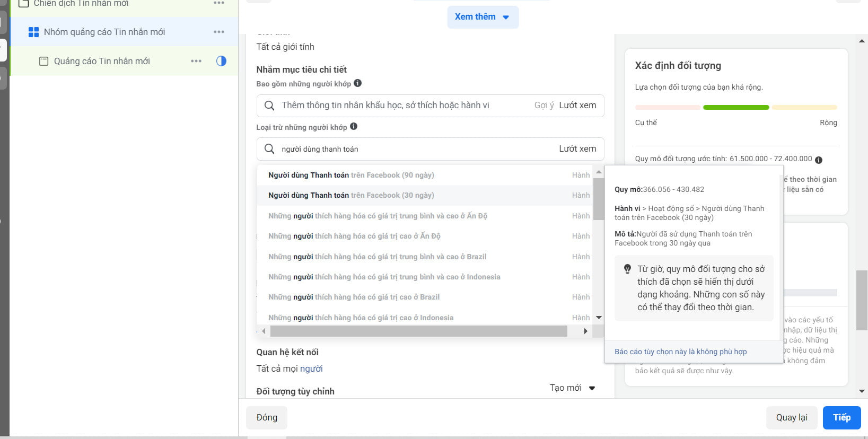This screenshot has height=439, width=868.
Task: Click info icon next to Loại trừ những người khớp
Action: (354, 127)
